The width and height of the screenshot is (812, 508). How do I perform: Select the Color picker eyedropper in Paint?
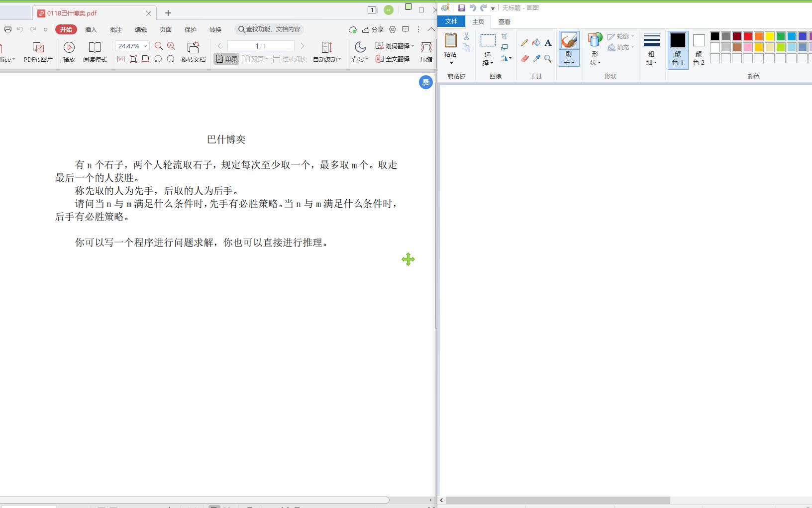[536, 59]
